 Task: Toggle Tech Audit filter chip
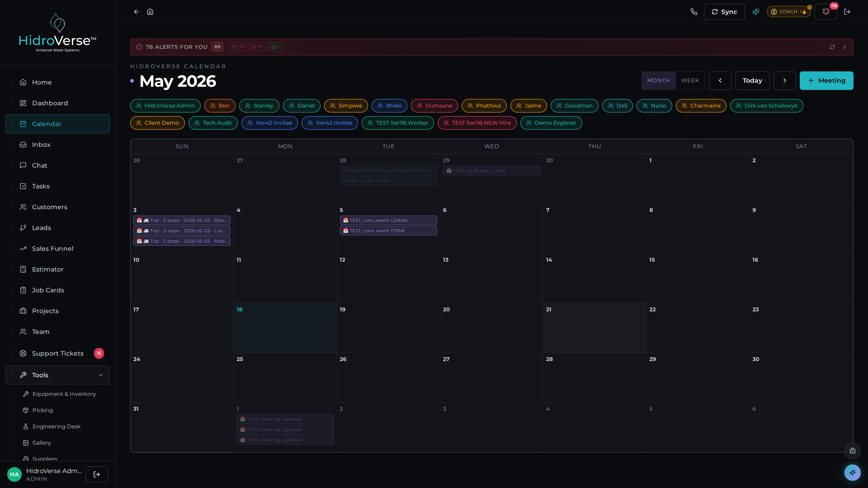point(213,123)
